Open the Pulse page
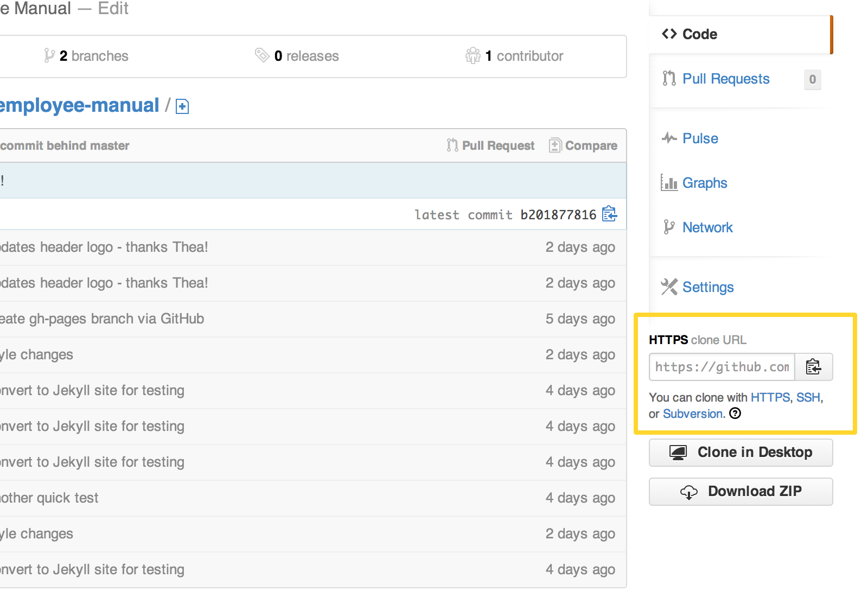This screenshot has height=597, width=868. pos(700,138)
